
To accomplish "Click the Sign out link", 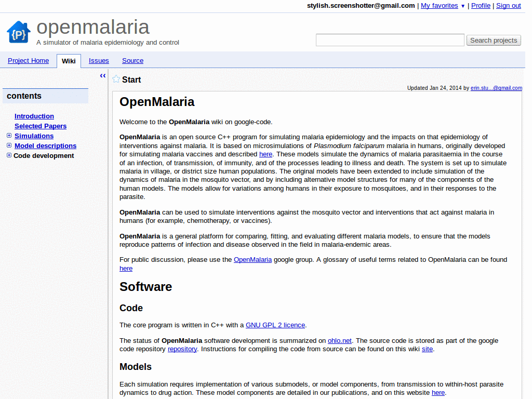I will (508, 5).
